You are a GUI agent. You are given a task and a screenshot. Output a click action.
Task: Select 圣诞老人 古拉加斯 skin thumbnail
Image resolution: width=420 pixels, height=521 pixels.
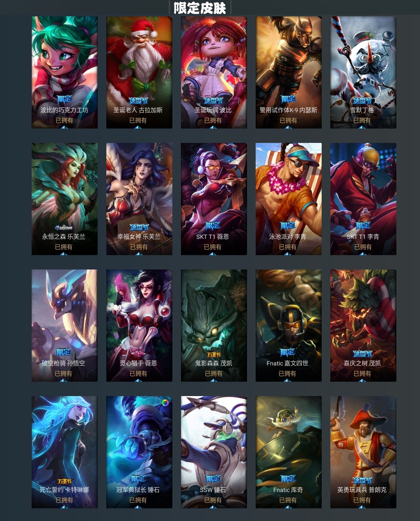[x=139, y=72]
